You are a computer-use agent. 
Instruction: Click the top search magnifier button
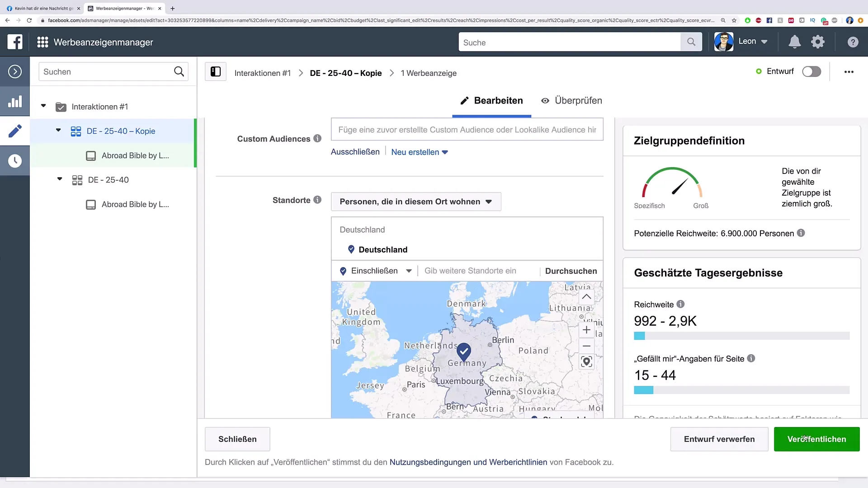click(x=691, y=42)
